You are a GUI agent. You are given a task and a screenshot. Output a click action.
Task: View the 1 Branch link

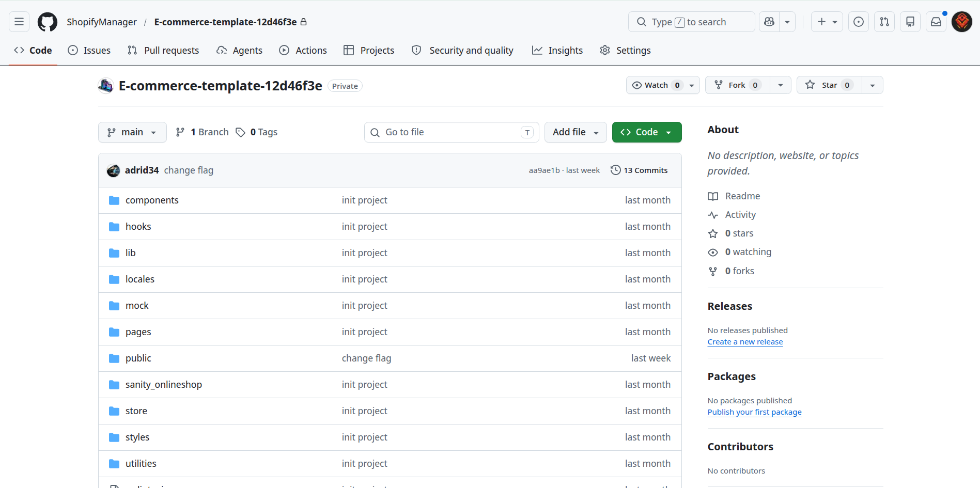tap(202, 132)
